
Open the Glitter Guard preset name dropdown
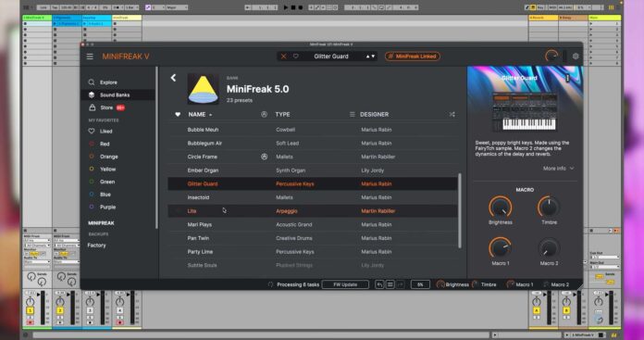pos(331,57)
